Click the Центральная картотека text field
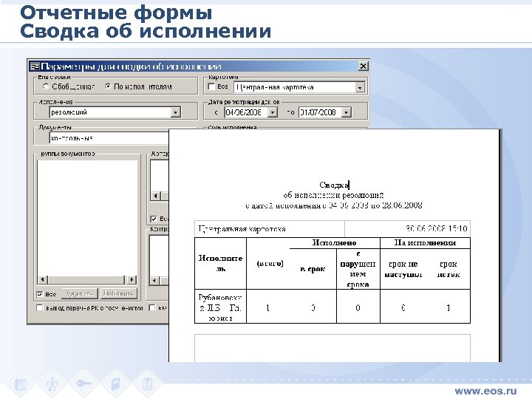 [295, 87]
